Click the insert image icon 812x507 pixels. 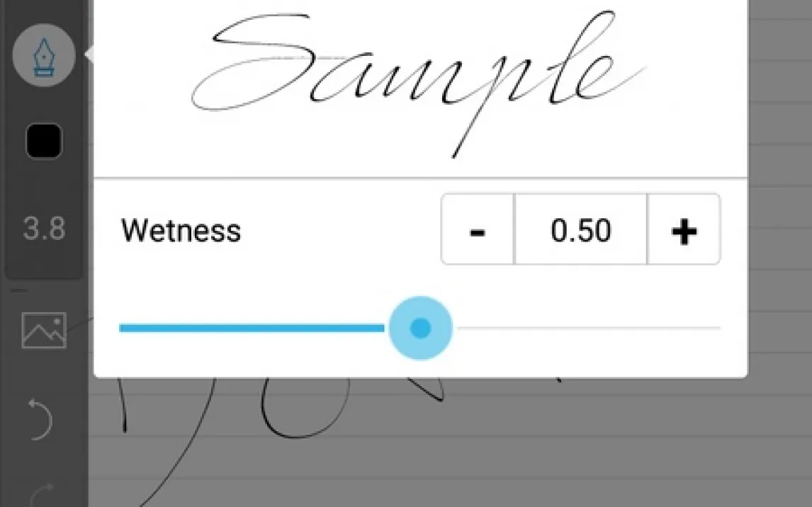[44, 330]
